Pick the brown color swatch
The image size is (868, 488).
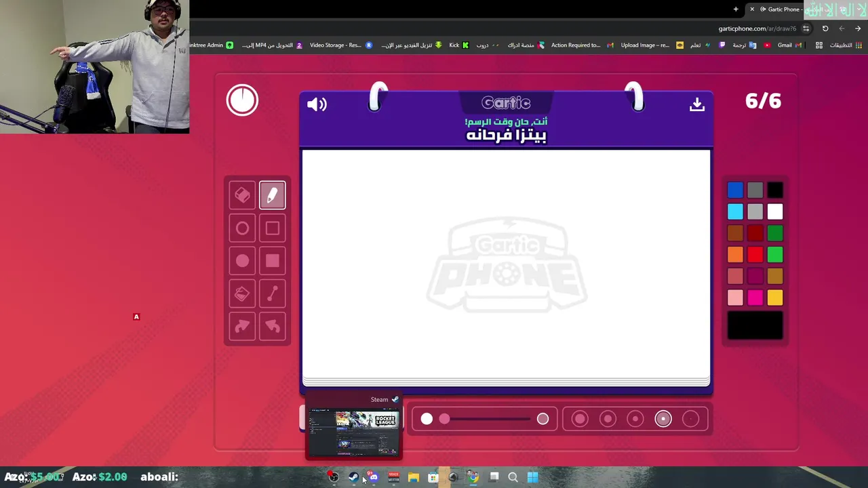(735, 233)
